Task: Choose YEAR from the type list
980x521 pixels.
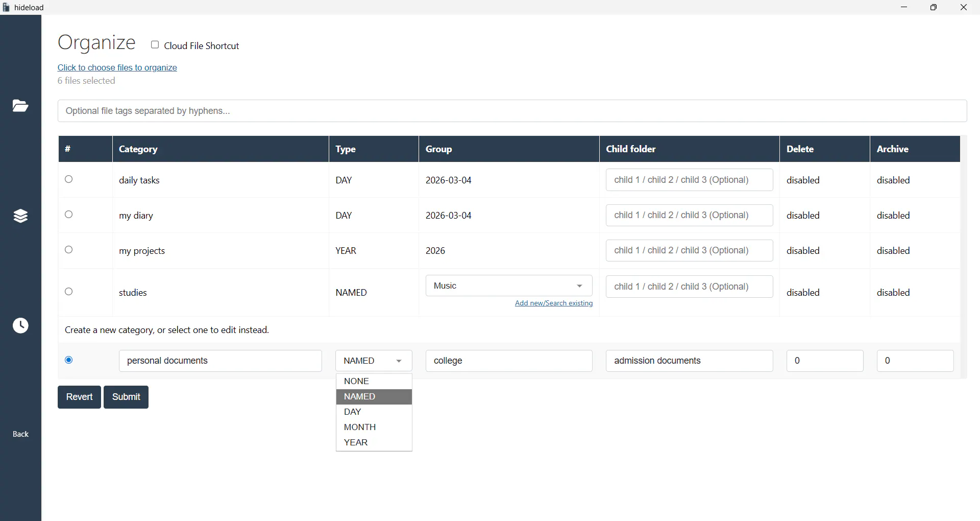Action: click(x=374, y=442)
